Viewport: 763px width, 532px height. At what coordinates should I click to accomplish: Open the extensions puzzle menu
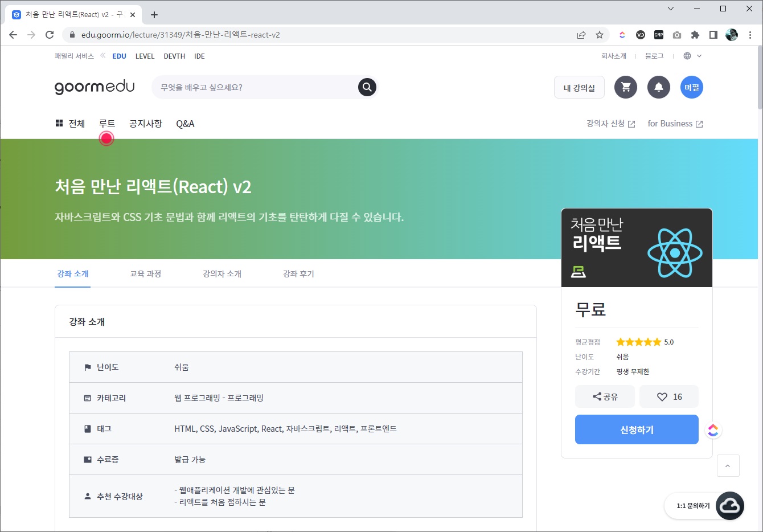click(695, 35)
